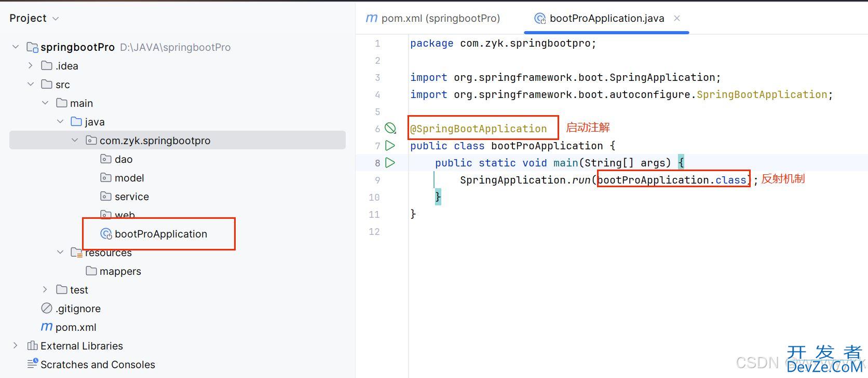Click the .idea folder icon
This screenshot has width=868, height=378.
47,66
